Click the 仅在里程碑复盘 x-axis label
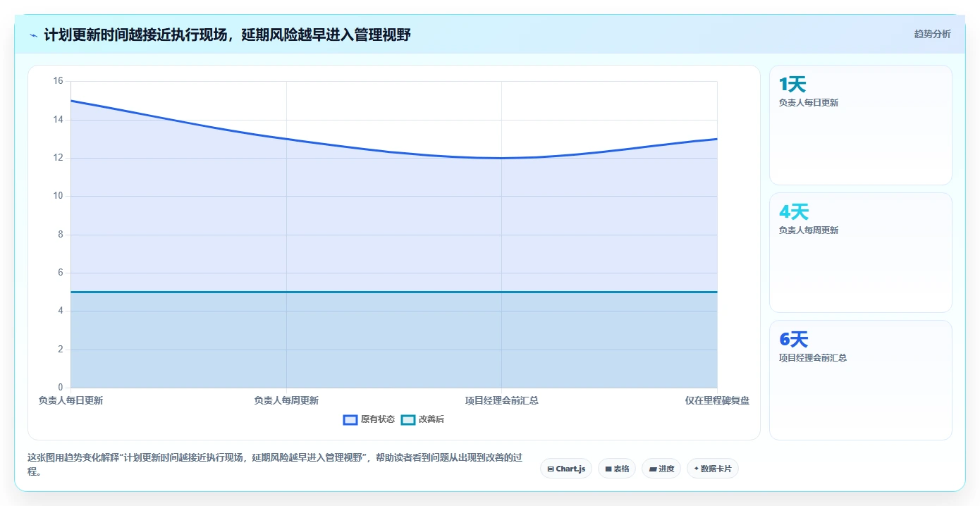980x506 pixels. pos(717,400)
